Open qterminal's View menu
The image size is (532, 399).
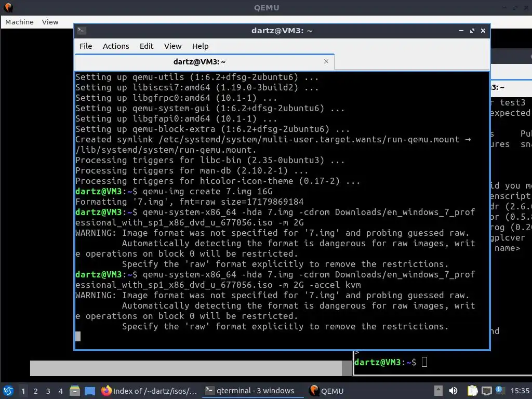[x=172, y=46]
